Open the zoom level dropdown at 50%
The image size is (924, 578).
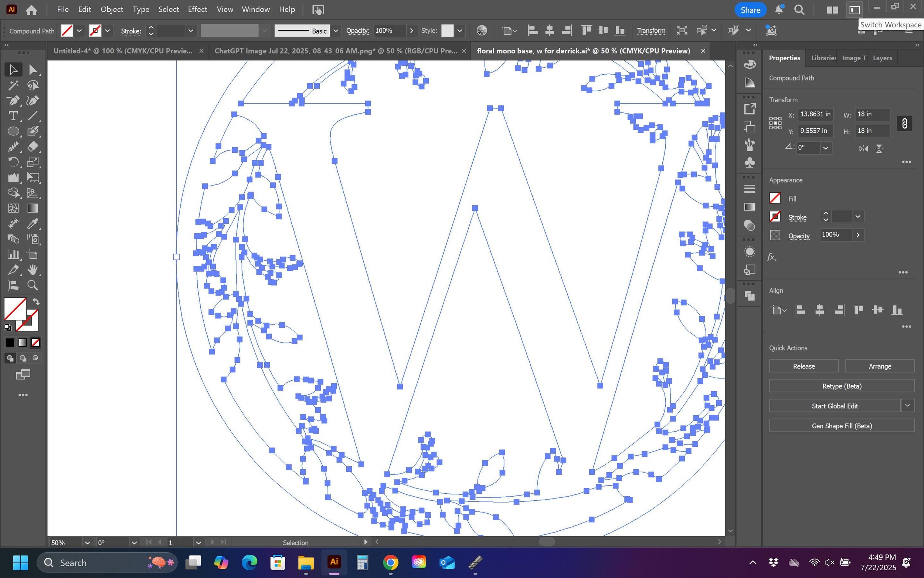pos(87,542)
